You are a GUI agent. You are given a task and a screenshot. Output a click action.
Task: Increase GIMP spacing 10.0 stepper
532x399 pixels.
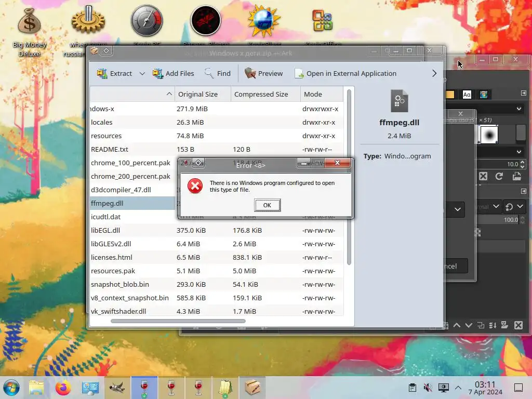click(x=523, y=162)
